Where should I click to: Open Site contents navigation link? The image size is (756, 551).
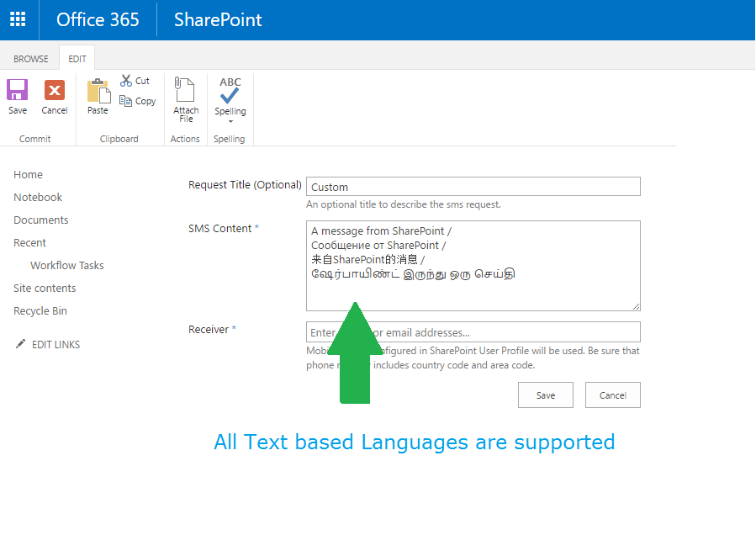tap(45, 288)
